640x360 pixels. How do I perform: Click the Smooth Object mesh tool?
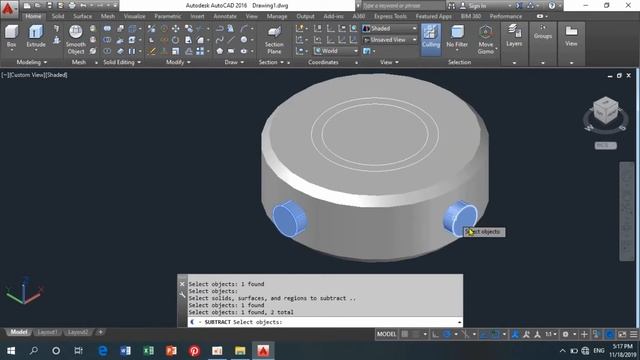point(76,39)
